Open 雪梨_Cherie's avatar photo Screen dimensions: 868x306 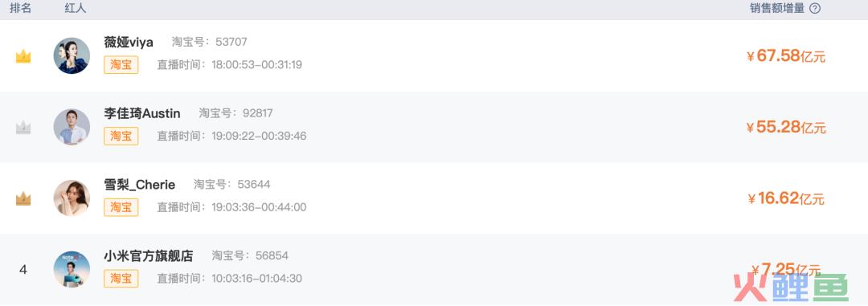pos(72,198)
